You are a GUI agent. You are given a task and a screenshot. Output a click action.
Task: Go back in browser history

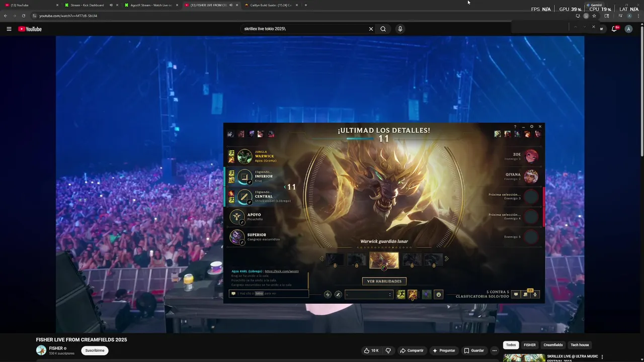point(6,16)
